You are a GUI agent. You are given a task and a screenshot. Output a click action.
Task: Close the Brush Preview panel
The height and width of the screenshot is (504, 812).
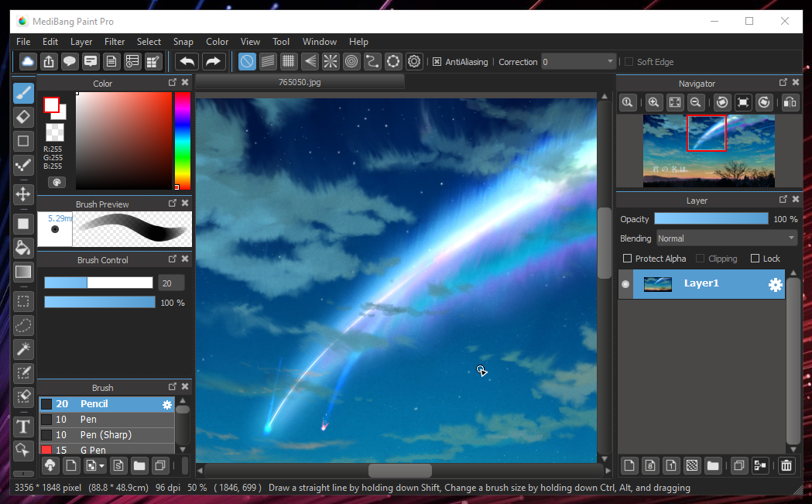pos(185,203)
